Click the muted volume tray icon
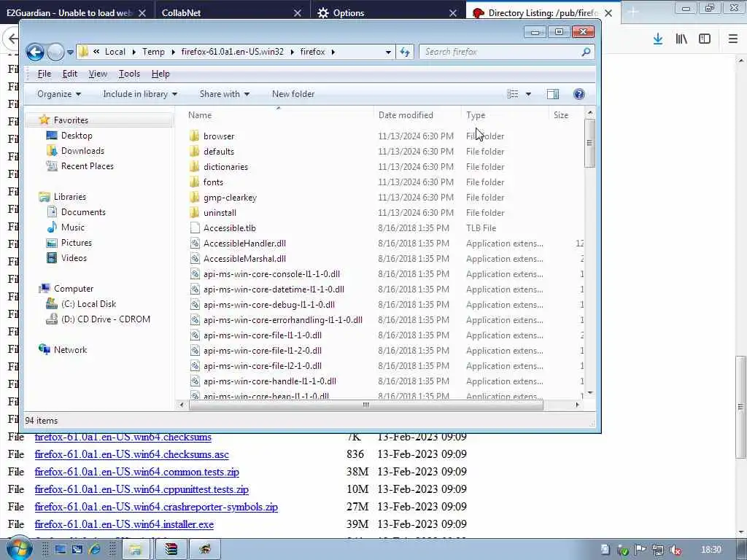The height and width of the screenshot is (560, 747). click(676, 550)
